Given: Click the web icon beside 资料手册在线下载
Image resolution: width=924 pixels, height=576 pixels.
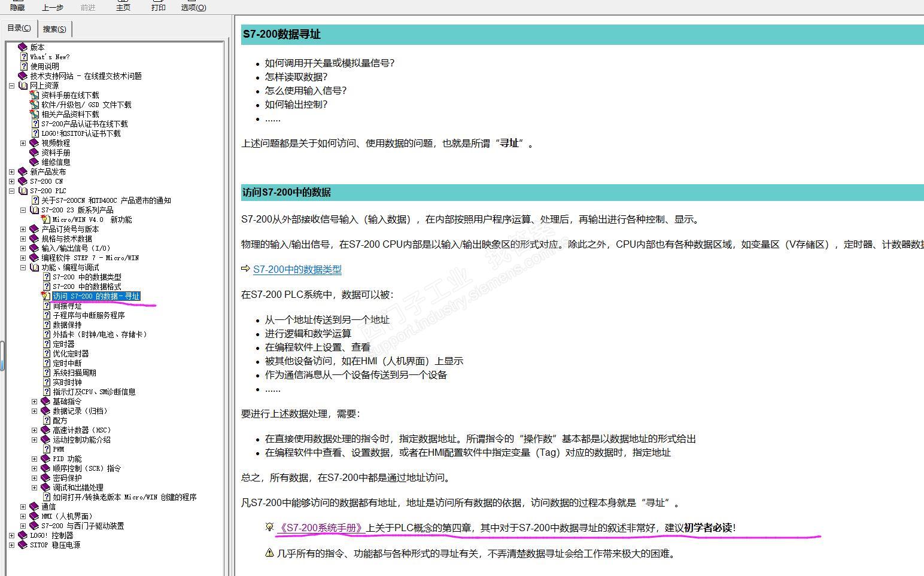Looking at the screenshot, I should pyautogui.click(x=34, y=95).
